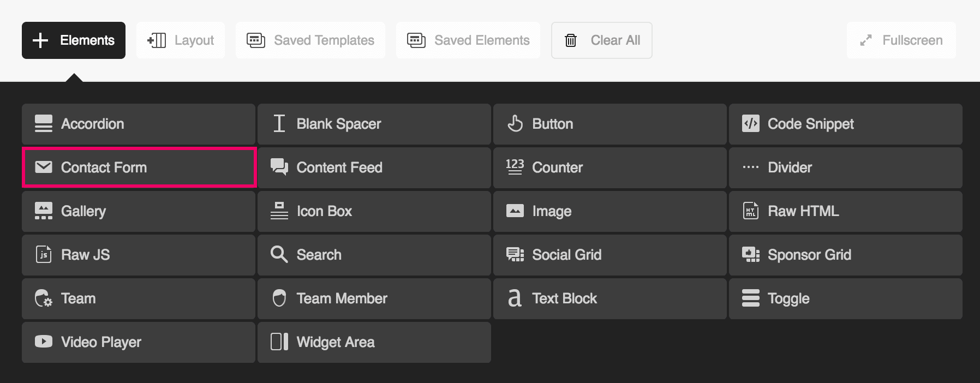Switch to the Layout tab
Viewport: 980px width, 383px height.
click(x=181, y=40)
